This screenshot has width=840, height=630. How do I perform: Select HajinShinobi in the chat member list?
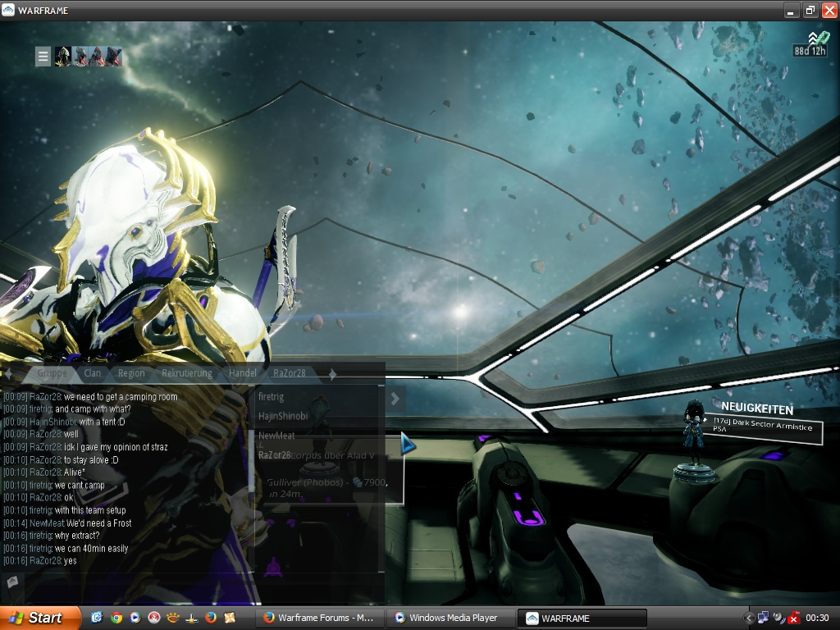coord(283,416)
